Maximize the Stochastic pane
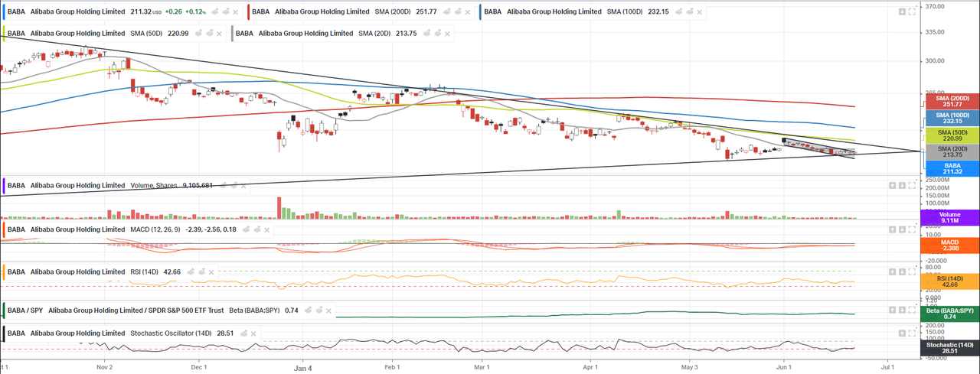Image resolution: width=980 pixels, height=374 pixels. (912, 333)
